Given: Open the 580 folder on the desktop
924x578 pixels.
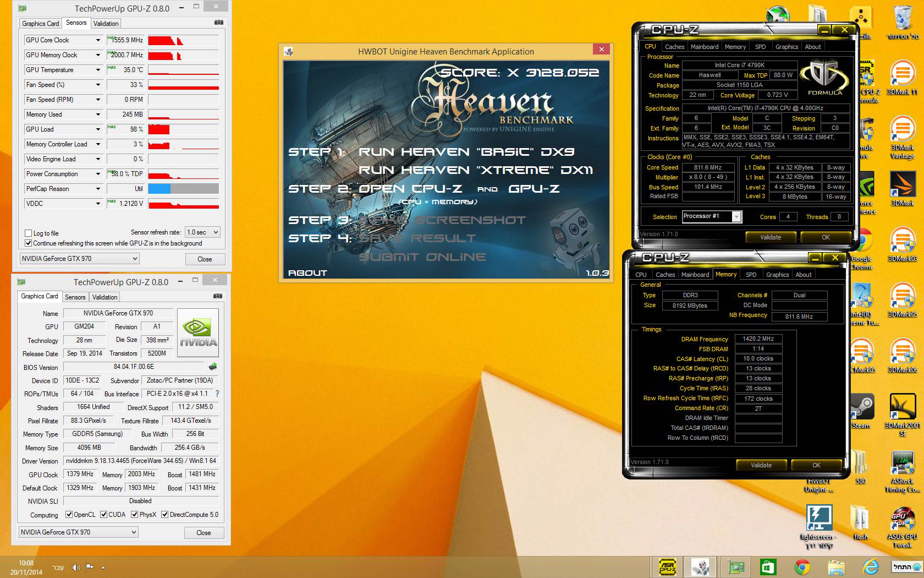Looking at the screenshot, I should [x=860, y=467].
